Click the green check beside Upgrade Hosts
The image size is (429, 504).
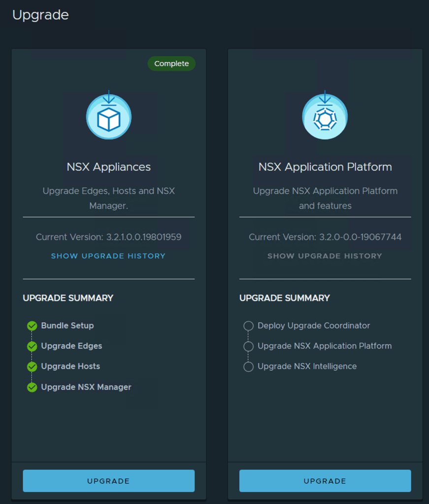[x=32, y=367]
